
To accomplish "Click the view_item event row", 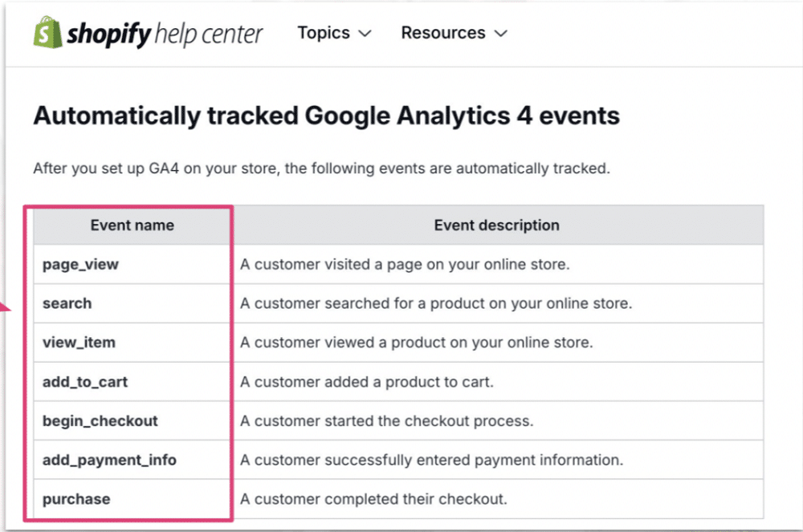I will (x=79, y=343).
